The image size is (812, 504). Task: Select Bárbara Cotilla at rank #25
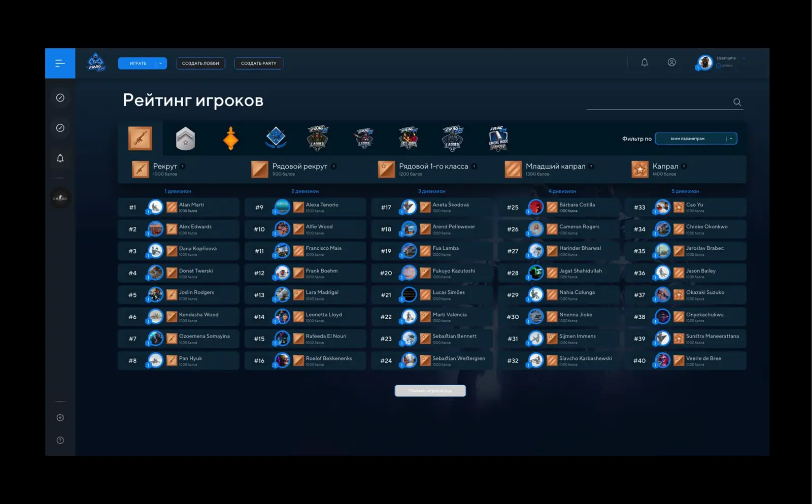[x=559, y=207]
